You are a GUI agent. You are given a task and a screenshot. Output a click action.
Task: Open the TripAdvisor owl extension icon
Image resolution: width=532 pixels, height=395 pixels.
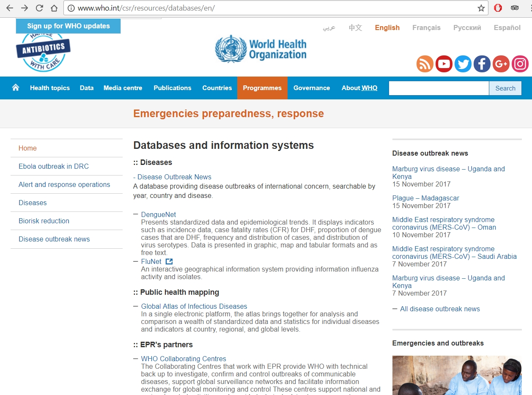coord(515,8)
